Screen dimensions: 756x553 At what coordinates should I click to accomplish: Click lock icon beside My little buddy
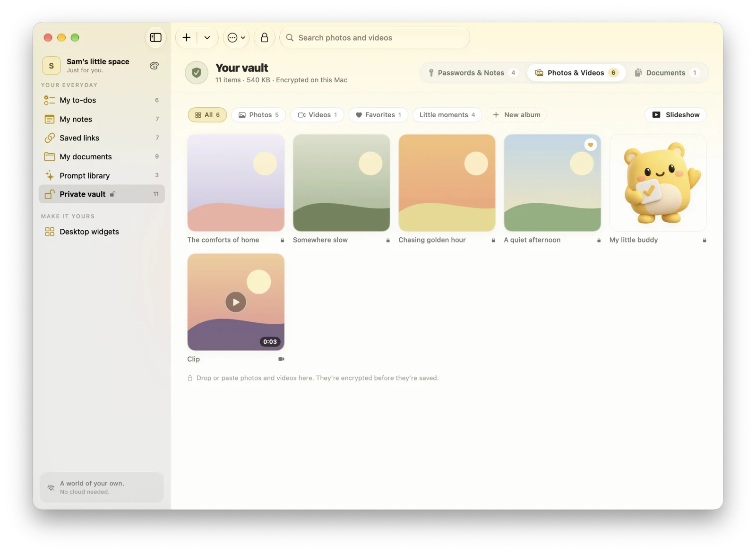tap(704, 240)
